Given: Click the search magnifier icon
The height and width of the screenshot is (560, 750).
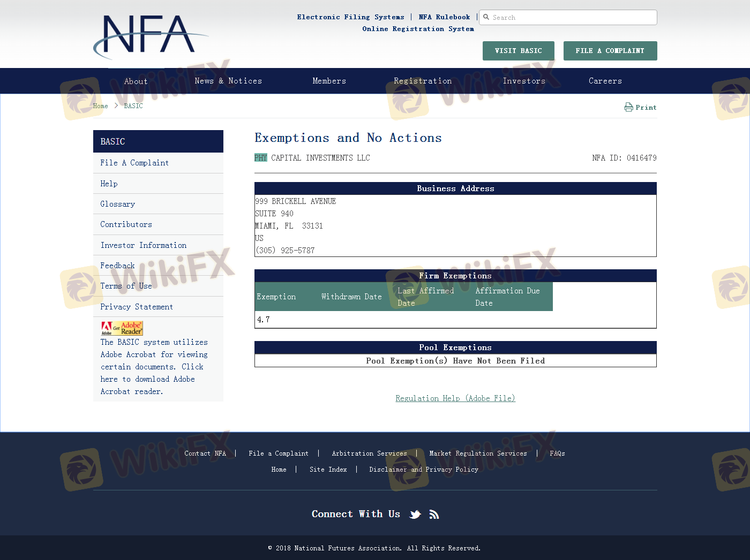Looking at the screenshot, I should tap(486, 17).
